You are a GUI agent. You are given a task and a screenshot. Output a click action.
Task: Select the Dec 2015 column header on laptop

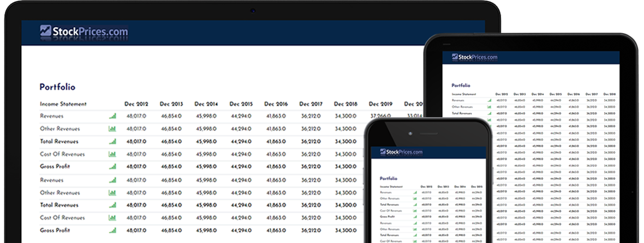pyautogui.click(x=241, y=104)
